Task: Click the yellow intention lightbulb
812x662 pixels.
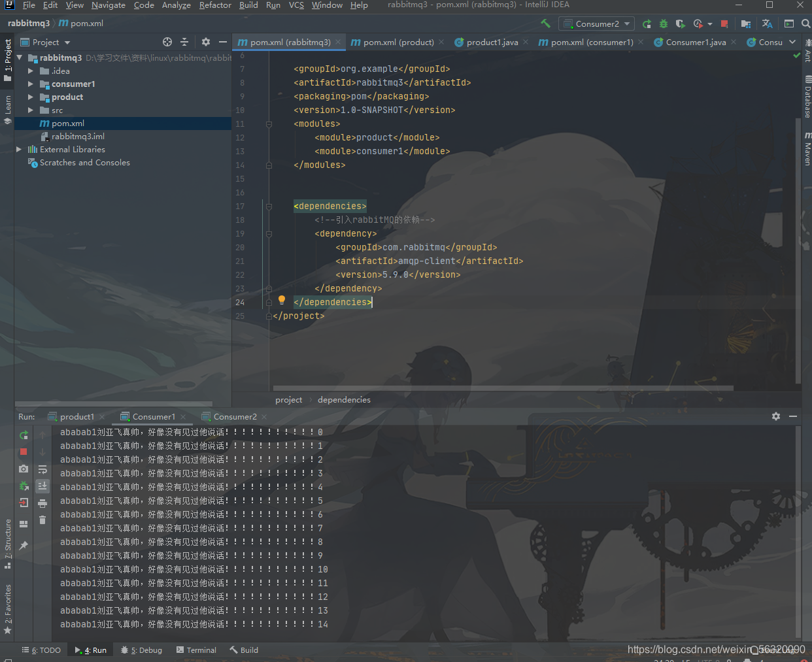Action: coord(282,300)
